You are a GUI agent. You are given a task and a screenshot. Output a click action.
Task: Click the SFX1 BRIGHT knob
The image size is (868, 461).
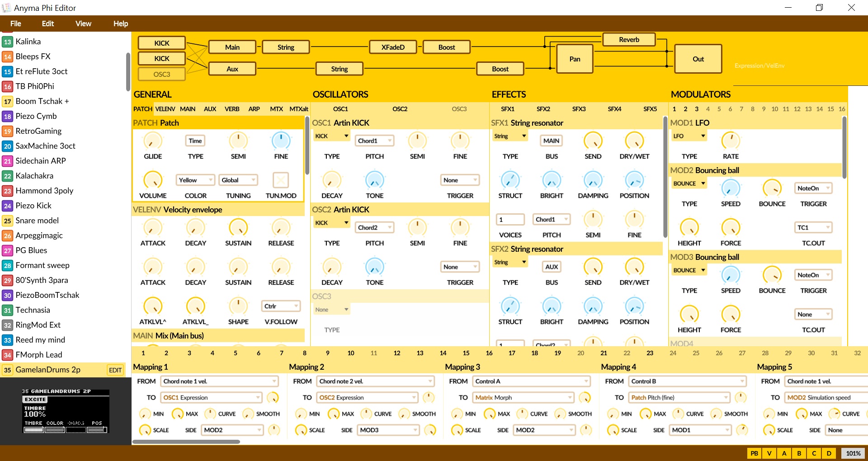tap(552, 180)
